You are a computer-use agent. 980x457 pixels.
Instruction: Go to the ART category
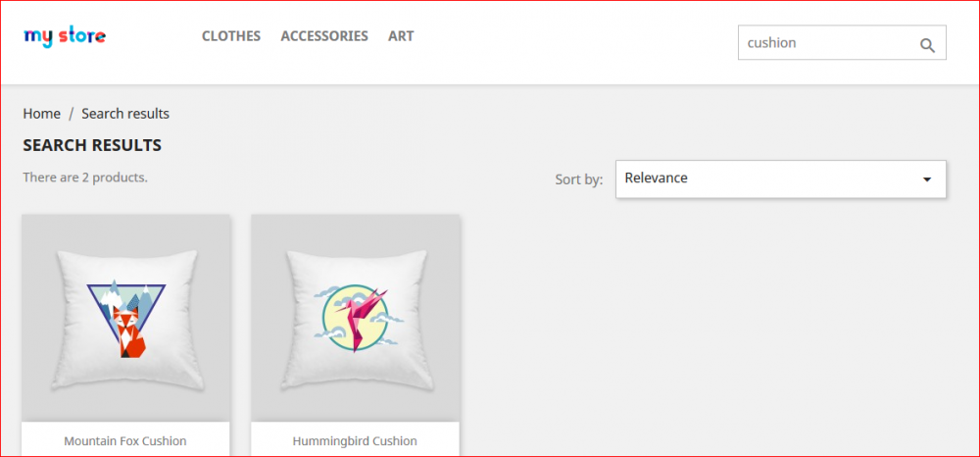coord(401,36)
